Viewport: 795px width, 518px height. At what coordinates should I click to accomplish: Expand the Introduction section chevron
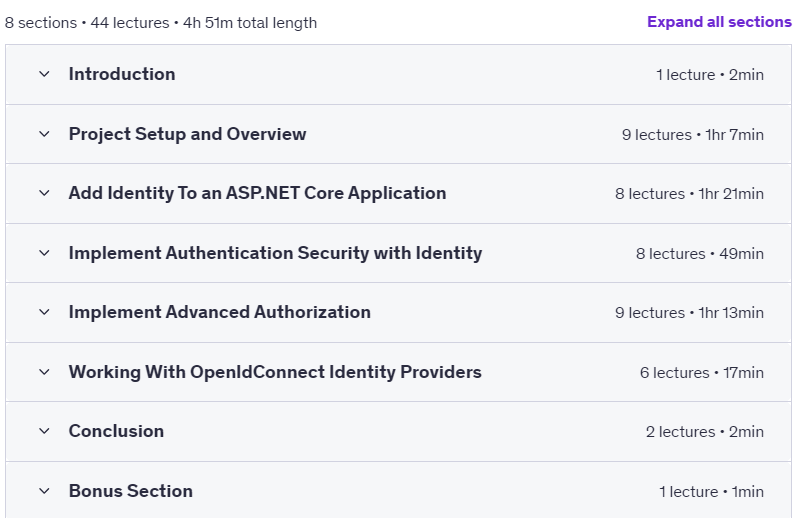[x=44, y=74]
